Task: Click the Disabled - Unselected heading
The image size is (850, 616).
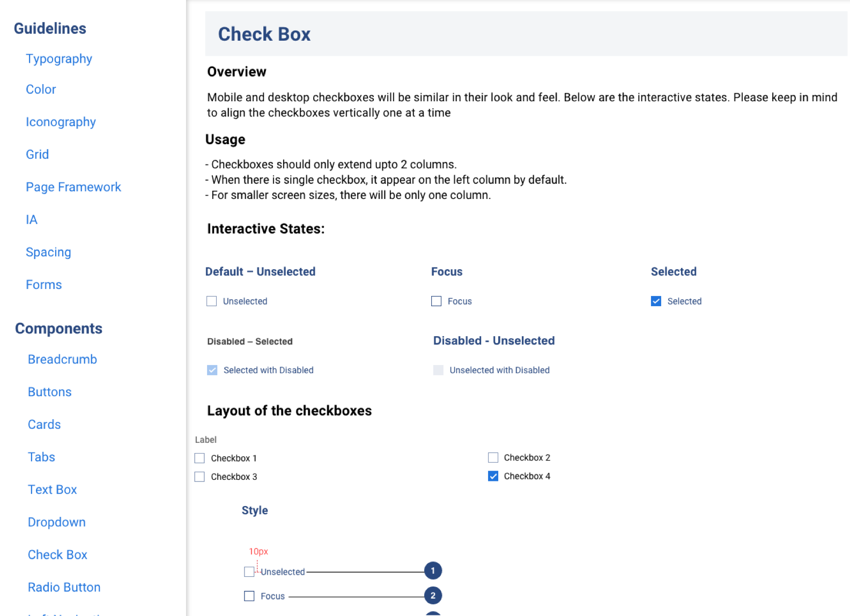Action: (494, 341)
